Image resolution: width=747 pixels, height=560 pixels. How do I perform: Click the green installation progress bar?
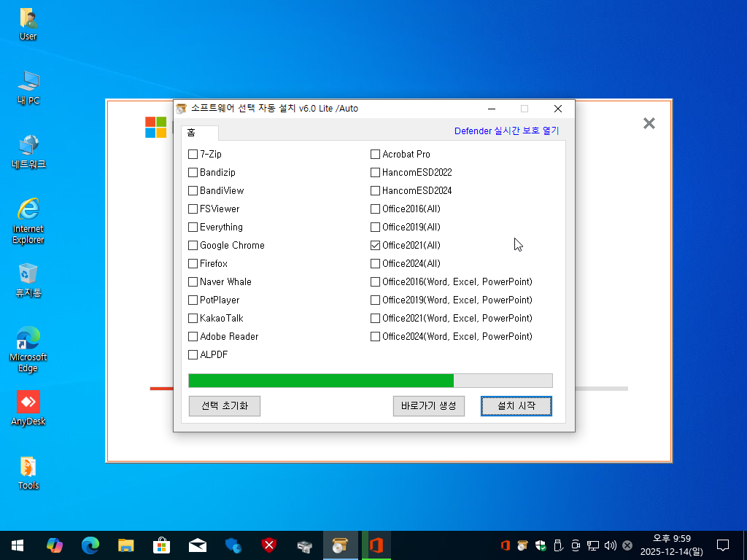coord(371,381)
